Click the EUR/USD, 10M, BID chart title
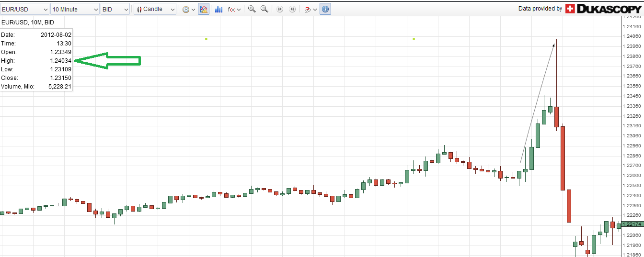Screen dimensions: 644x257 (x=28, y=22)
